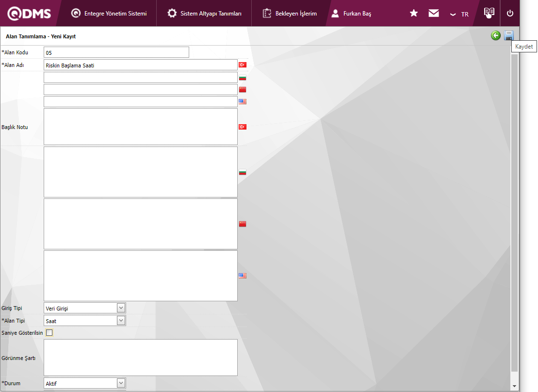
Task: Click the Alan Tanımlama - Yeni Kayıt title
Action: coord(41,36)
